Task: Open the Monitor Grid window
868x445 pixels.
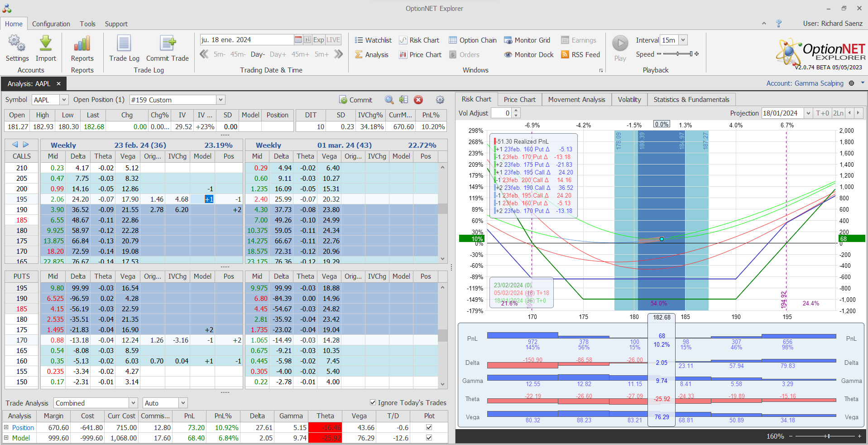Action: click(x=527, y=40)
